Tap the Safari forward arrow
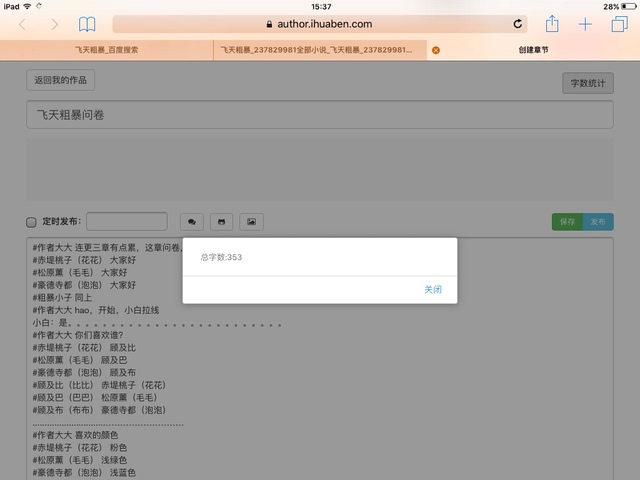The height and width of the screenshot is (480, 640). (x=54, y=24)
